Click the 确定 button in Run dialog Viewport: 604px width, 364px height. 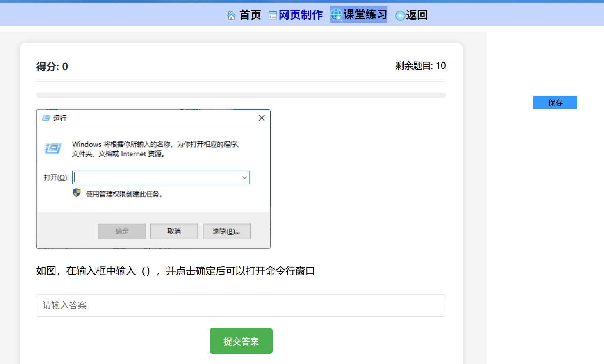[x=122, y=231]
